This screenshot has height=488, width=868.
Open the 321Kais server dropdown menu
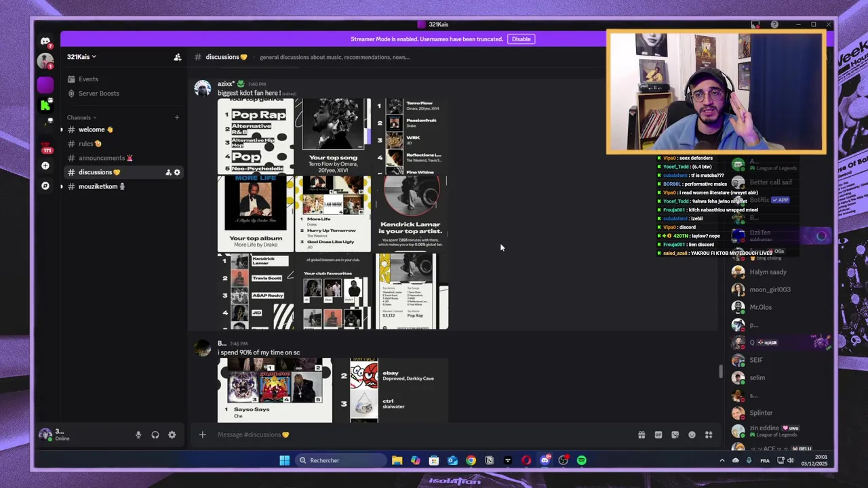tap(81, 57)
